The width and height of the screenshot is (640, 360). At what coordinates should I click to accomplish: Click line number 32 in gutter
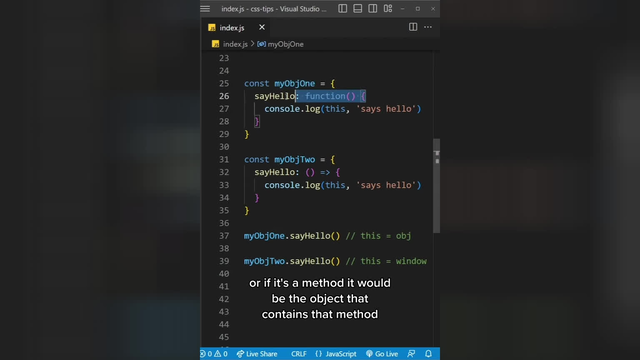click(x=224, y=172)
